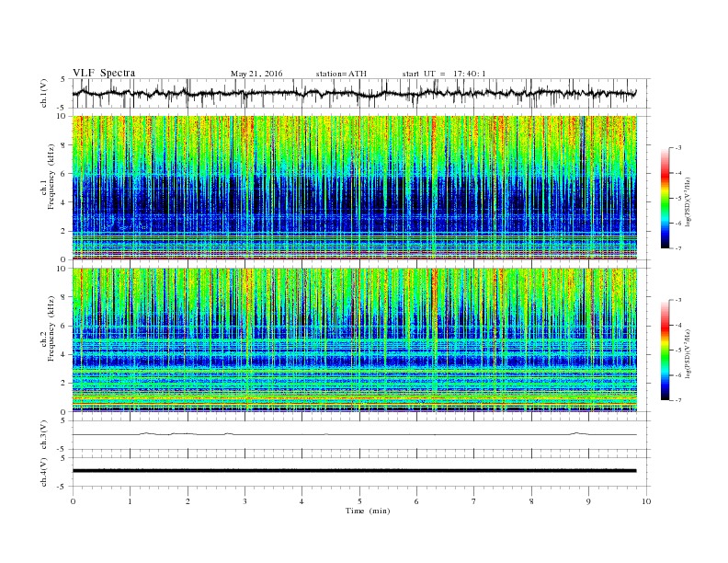This screenshot has width=728, height=563.
Task: Click the 'Time (min)' axis label
Action: pyautogui.click(x=368, y=511)
